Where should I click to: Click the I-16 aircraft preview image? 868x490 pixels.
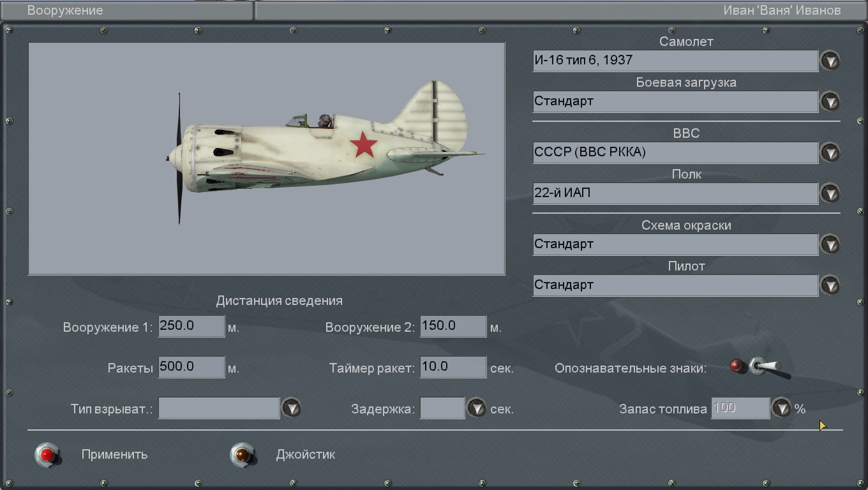[267, 159]
